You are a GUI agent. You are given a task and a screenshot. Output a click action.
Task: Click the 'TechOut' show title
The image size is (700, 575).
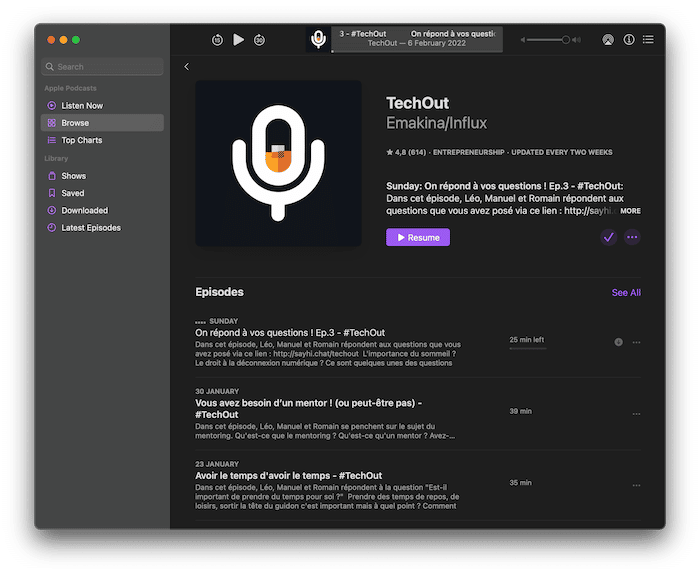pyautogui.click(x=417, y=103)
